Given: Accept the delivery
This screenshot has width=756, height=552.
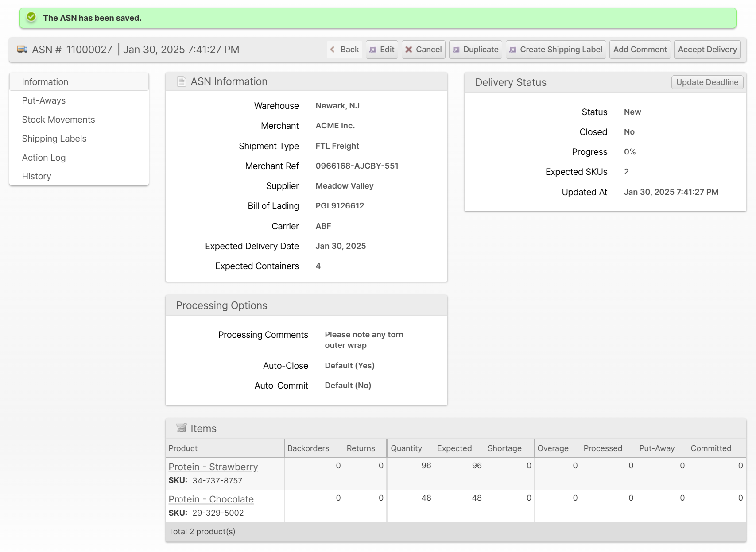Looking at the screenshot, I should coord(707,50).
